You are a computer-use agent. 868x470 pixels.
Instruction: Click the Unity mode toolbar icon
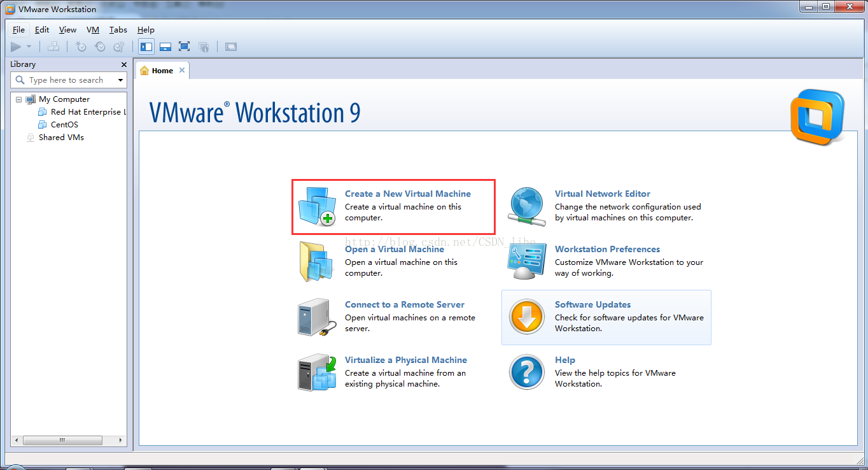click(204, 46)
